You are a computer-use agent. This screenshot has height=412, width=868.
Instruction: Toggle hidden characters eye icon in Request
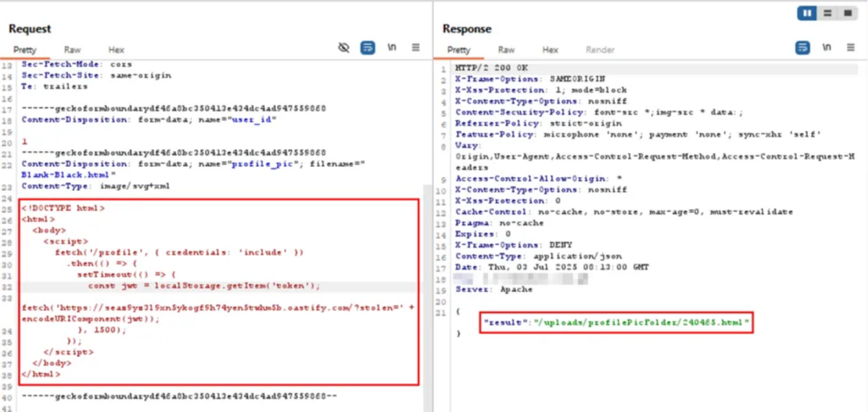(x=344, y=48)
